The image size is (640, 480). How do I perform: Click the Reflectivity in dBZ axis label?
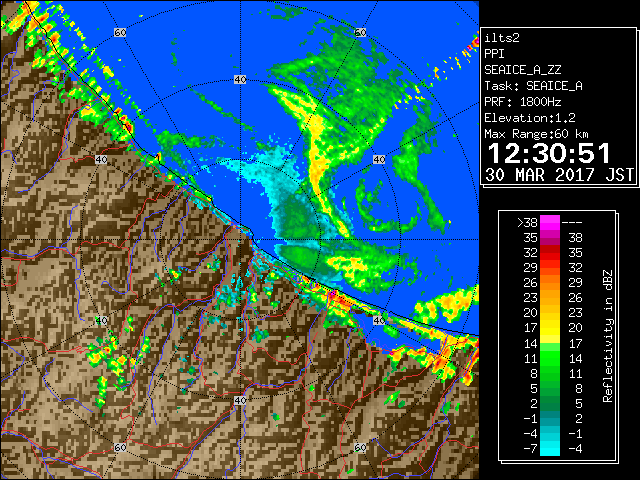[x=607, y=336]
